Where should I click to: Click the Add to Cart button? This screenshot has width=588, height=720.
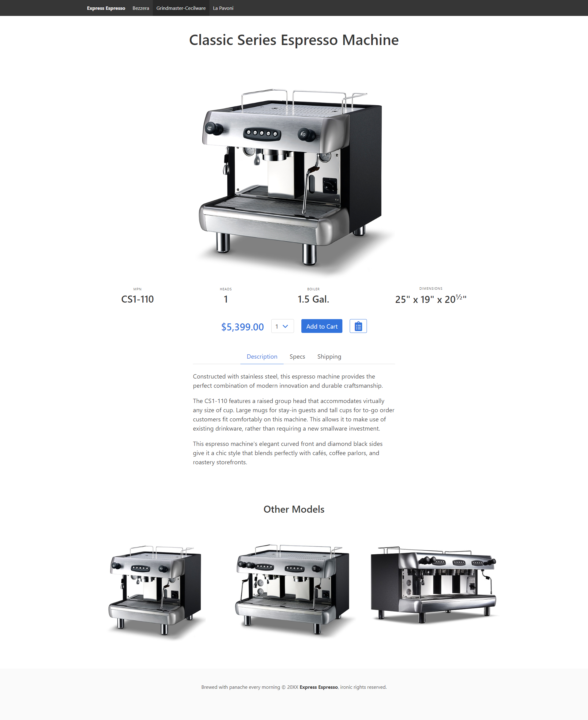point(321,326)
